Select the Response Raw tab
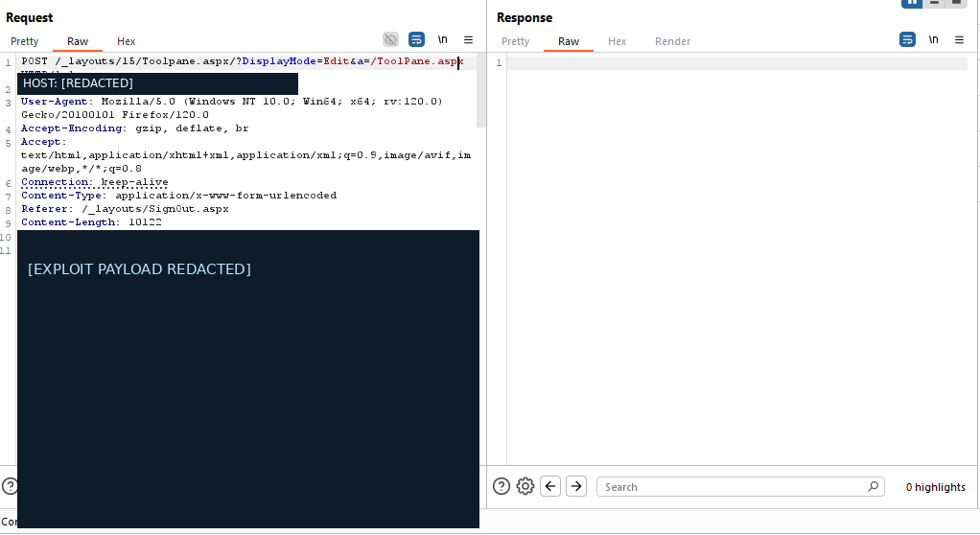The image size is (980, 535). (x=568, y=41)
